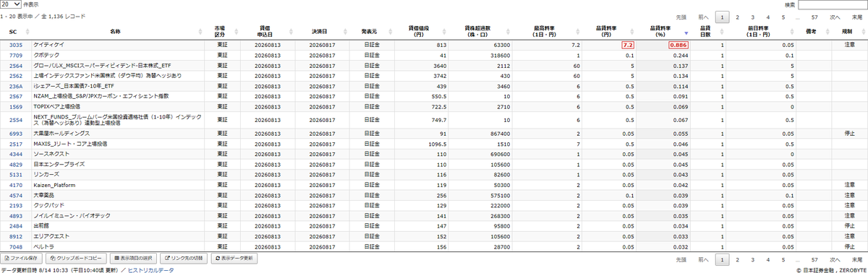Select the 大黒屋ホールディングス name cell
This screenshot has width=868, height=273.
coord(118,134)
